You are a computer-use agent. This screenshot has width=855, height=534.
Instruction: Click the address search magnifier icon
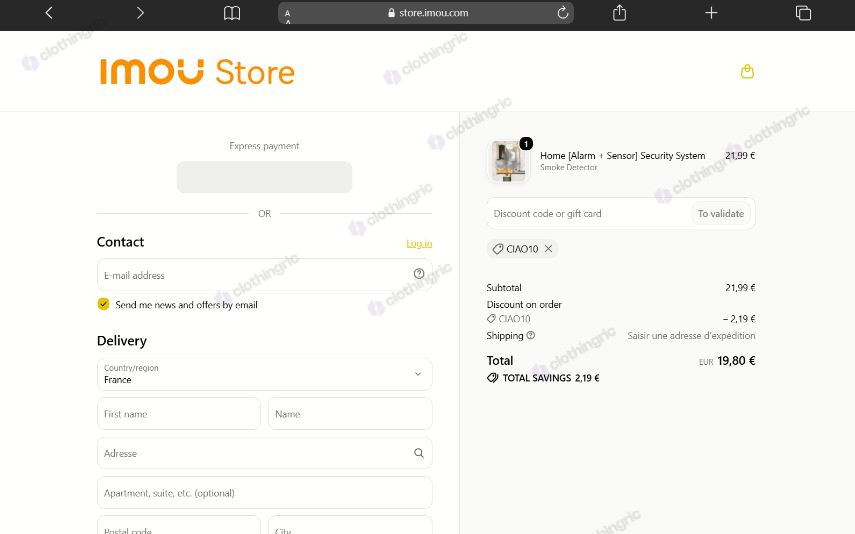point(419,453)
